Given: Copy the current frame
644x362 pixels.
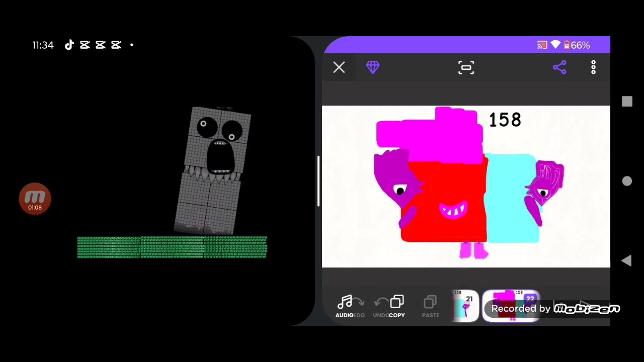Looking at the screenshot, I should [396, 306].
